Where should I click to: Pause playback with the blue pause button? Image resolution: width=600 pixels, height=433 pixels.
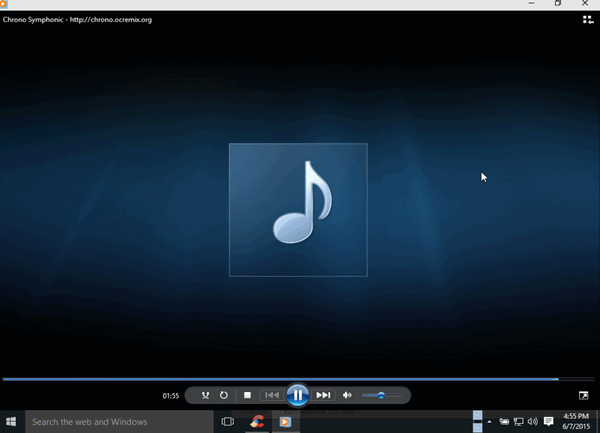tap(297, 395)
